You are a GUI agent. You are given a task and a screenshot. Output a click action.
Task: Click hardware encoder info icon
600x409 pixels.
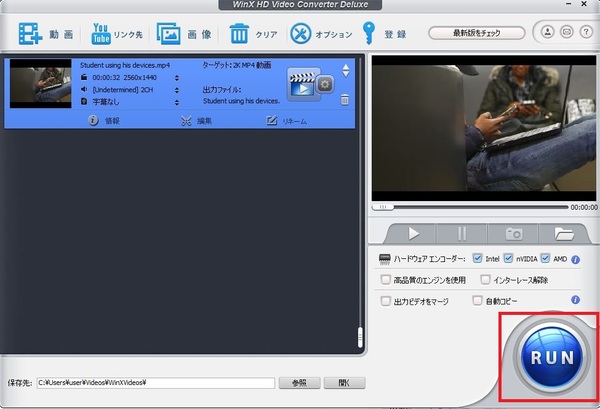[576, 260]
